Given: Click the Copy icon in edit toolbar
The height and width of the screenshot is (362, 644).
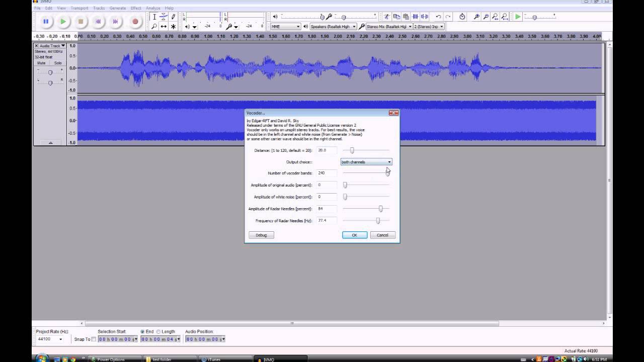Looking at the screenshot, I should point(396,17).
